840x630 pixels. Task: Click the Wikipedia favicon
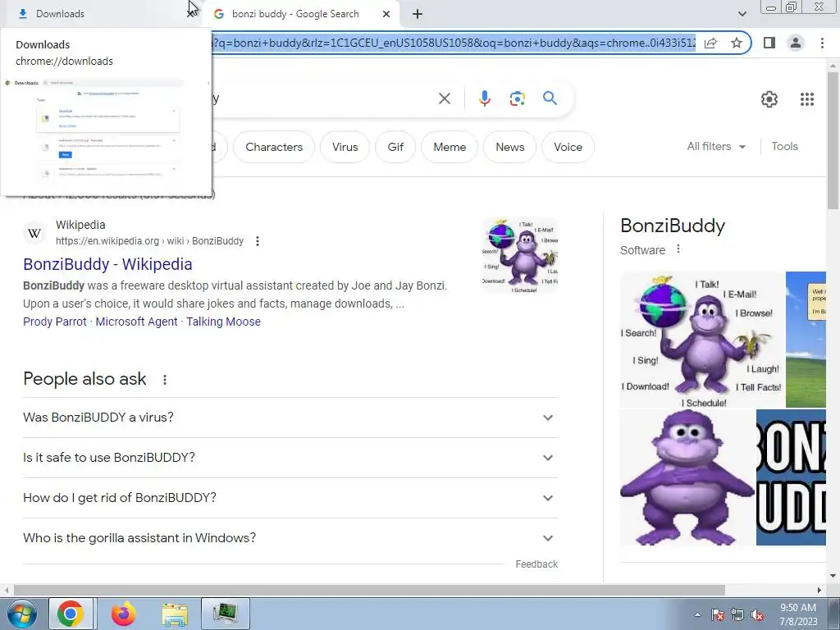tap(34, 234)
